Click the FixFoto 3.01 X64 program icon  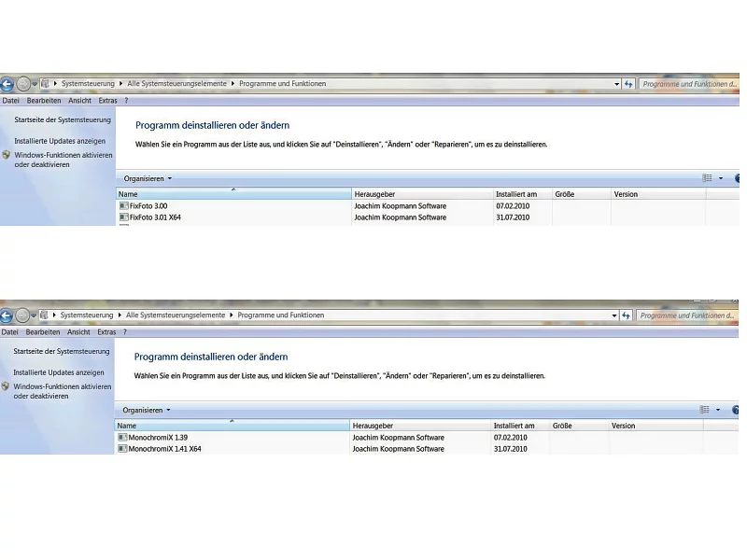coord(124,217)
